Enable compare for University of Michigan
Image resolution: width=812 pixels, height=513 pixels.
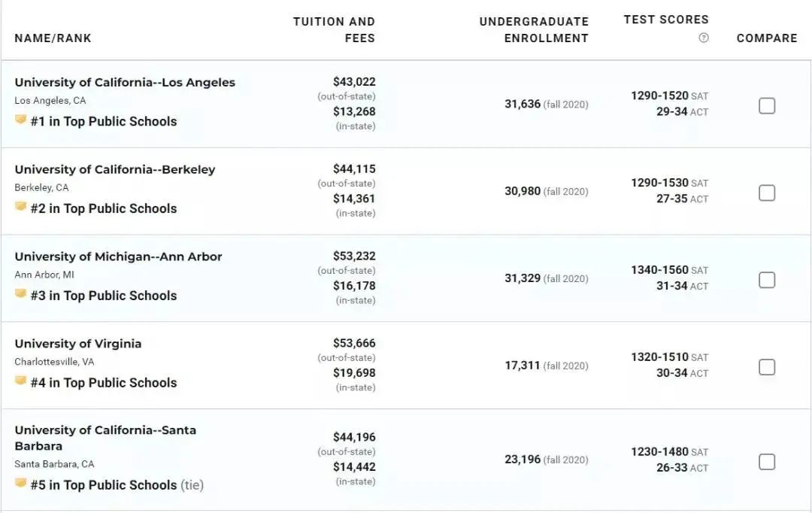pos(767,281)
